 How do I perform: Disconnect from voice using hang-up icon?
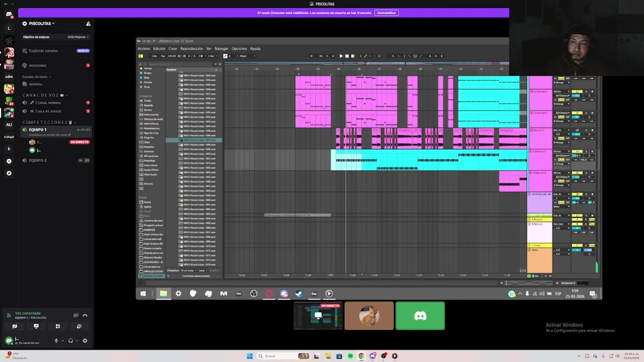(85, 315)
